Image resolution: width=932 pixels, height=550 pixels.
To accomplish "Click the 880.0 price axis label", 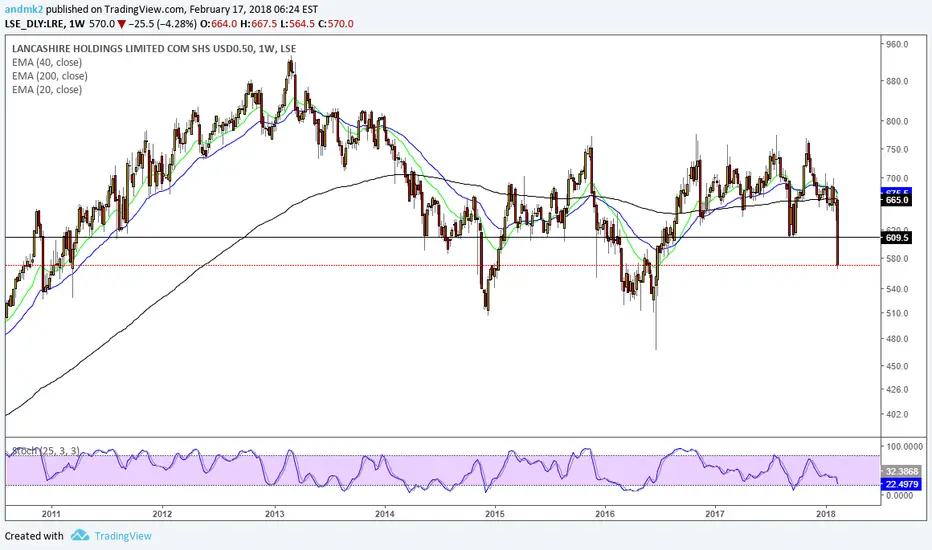I will coord(897,81).
